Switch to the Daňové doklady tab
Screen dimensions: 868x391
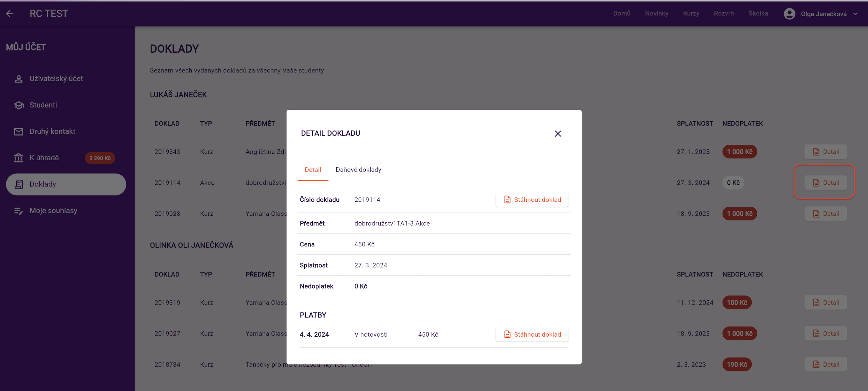(x=358, y=170)
